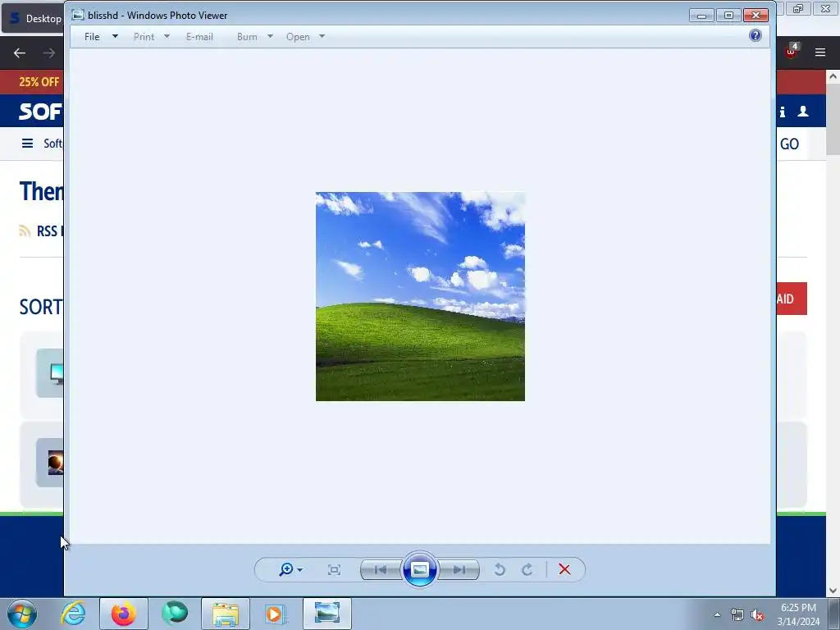This screenshot has width=840, height=630.
Task: Click the Fit to window button
Action: 335,569
